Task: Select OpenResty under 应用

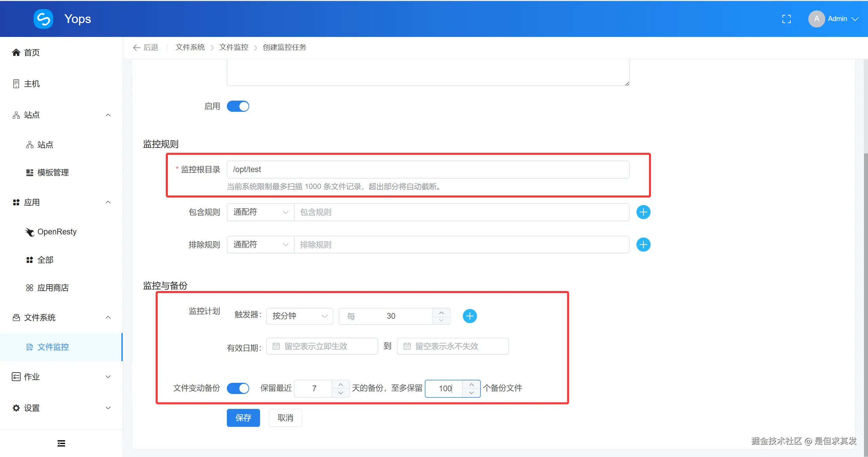Action: [57, 232]
